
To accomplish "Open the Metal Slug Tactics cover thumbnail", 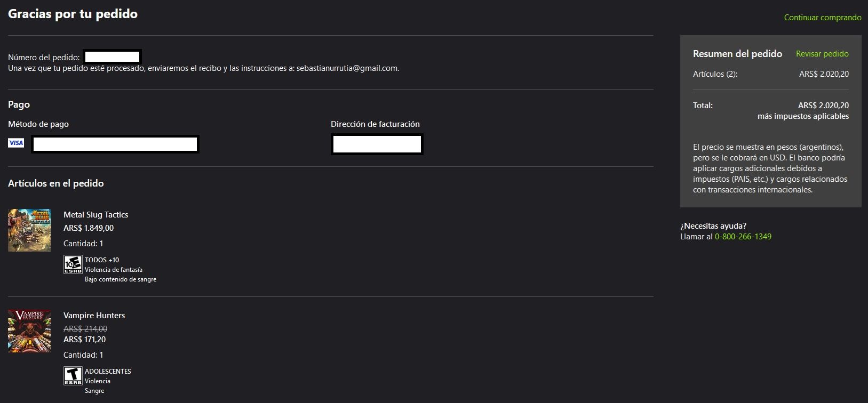I will point(29,230).
